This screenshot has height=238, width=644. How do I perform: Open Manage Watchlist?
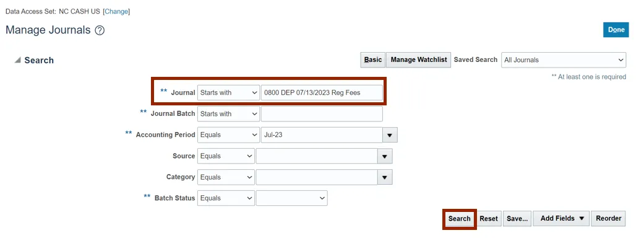419,60
